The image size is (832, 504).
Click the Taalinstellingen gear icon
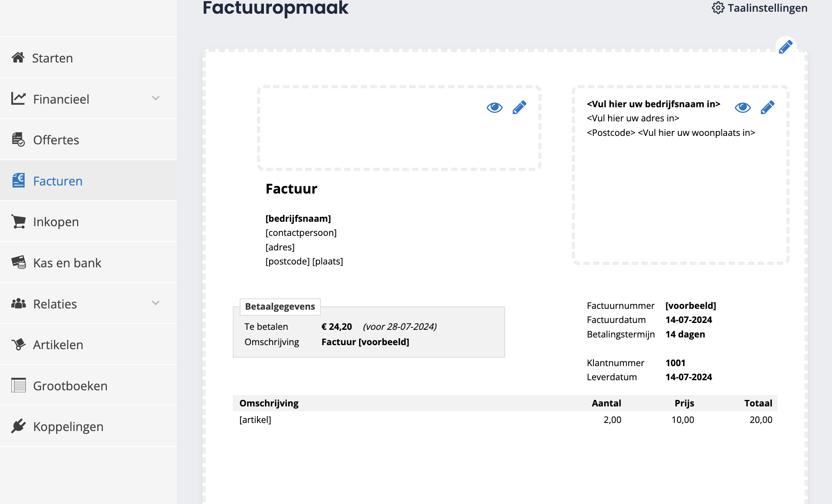click(718, 8)
